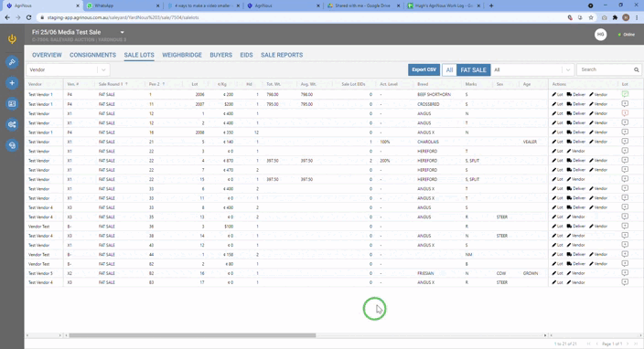644x349 pixels.
Task: Open the Weighbridge tab
Action: (182, 55)
